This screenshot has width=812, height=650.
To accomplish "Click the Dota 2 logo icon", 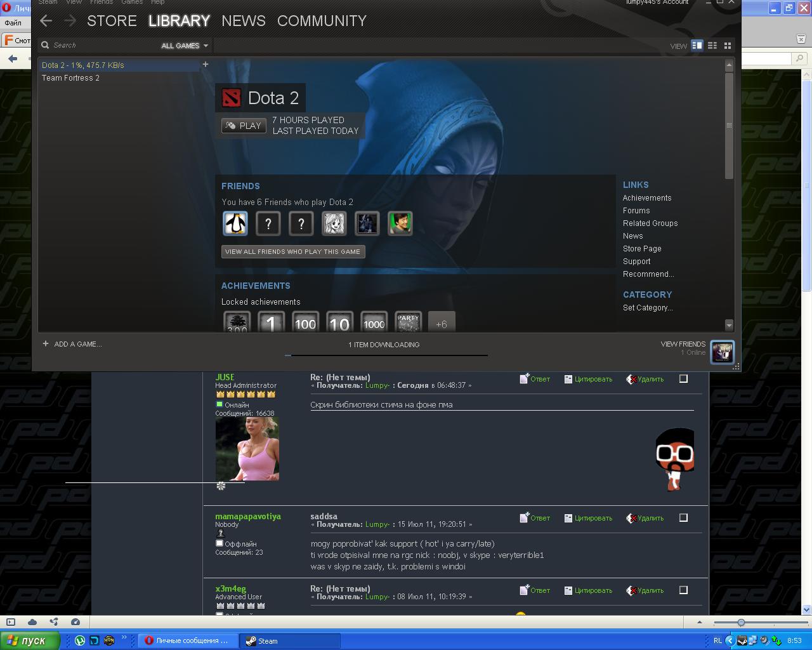I will 231,98.
